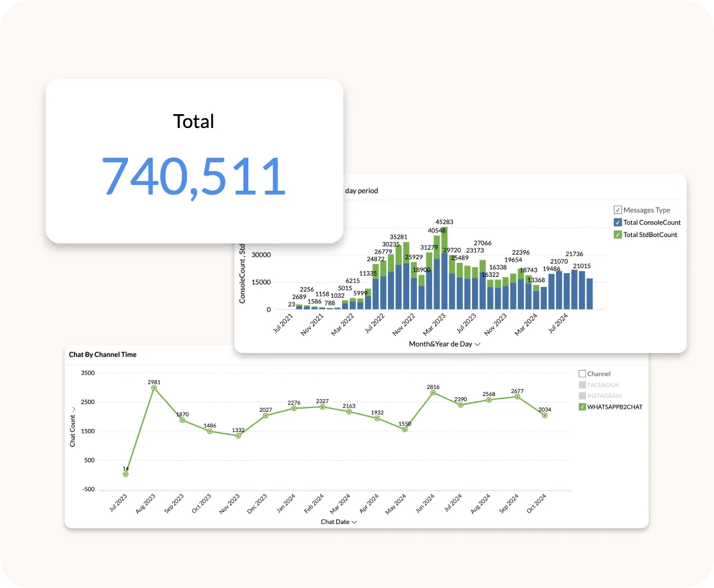The width and height of the screenshot is (714, 588).
Task: Select the Aug 2023 data point (2981)
Action: click(x=153, y=388)
